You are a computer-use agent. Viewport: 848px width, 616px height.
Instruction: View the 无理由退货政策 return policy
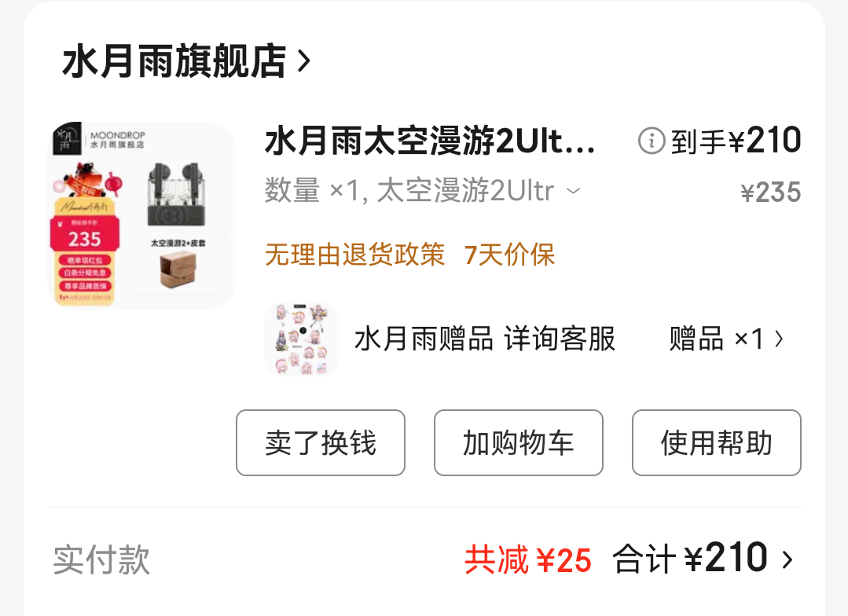point(354,255)
